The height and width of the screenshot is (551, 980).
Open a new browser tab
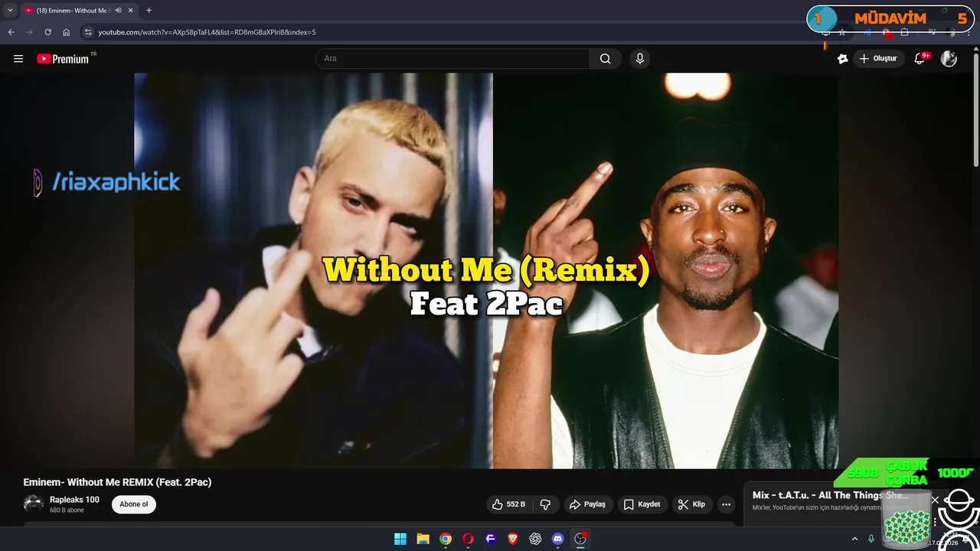149,11
